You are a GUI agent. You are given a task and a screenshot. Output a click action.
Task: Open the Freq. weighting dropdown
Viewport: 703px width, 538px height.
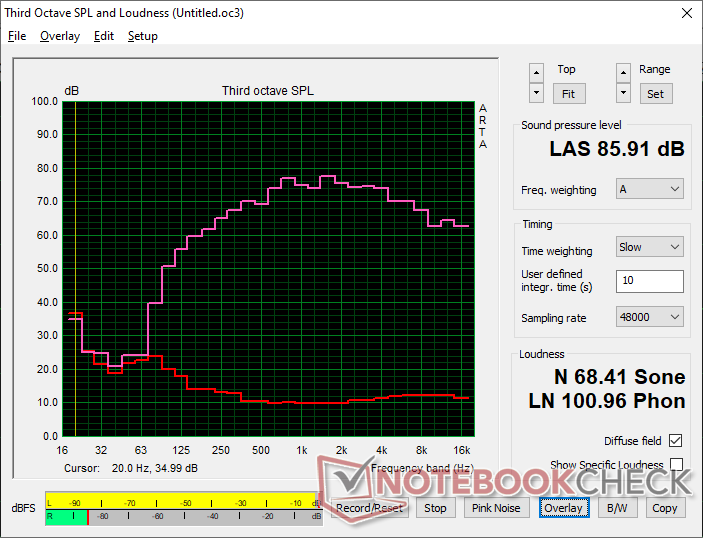click(650, 189)
